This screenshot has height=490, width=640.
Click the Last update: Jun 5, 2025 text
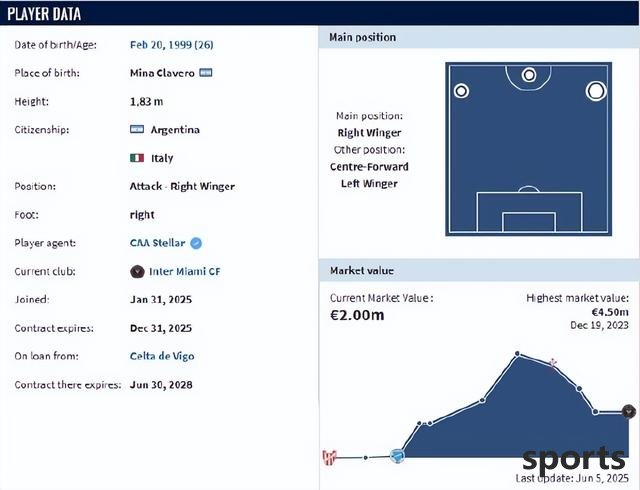coord(572,478)
